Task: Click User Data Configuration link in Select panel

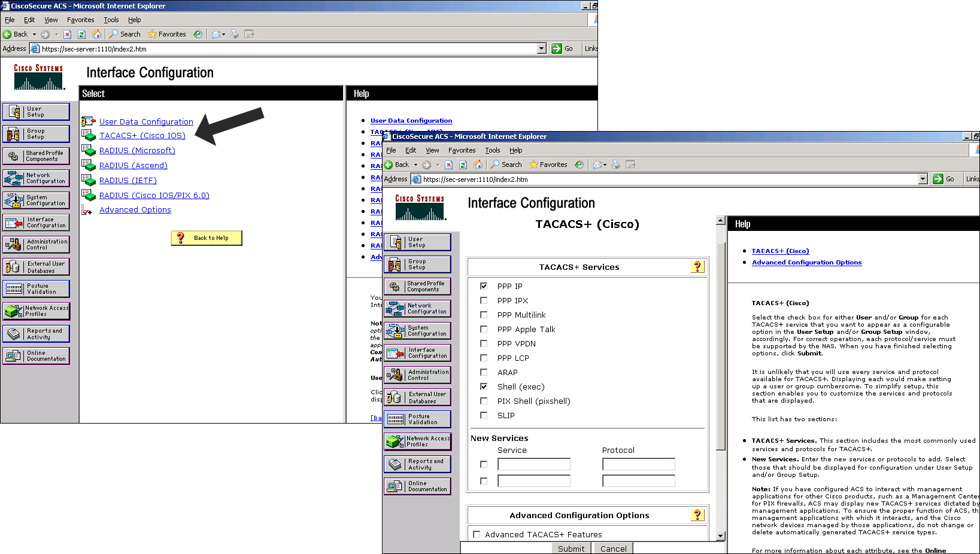Action: pyautogui.click(x=146, y=121)
